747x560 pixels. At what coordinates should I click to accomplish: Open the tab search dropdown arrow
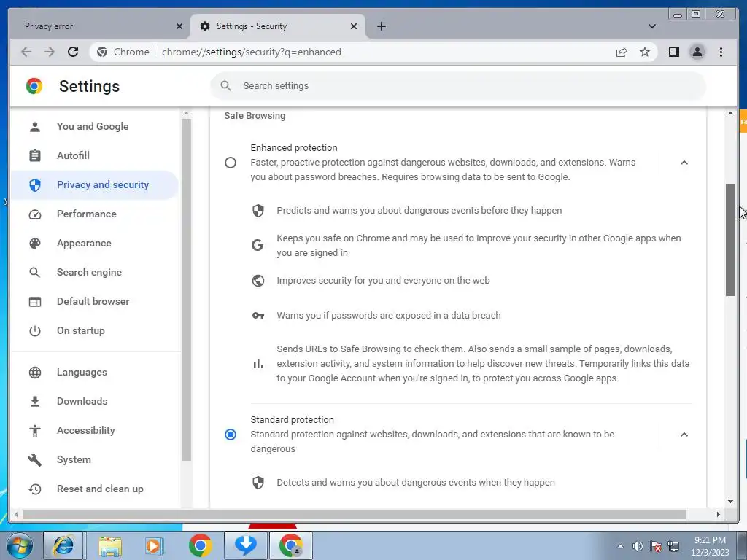point(651,26)
